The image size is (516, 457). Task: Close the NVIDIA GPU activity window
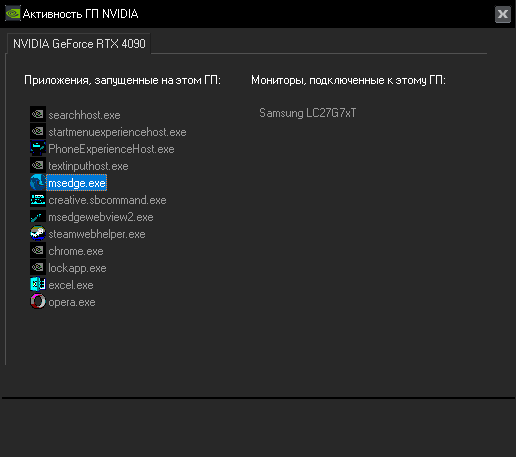tap(503, 14)
